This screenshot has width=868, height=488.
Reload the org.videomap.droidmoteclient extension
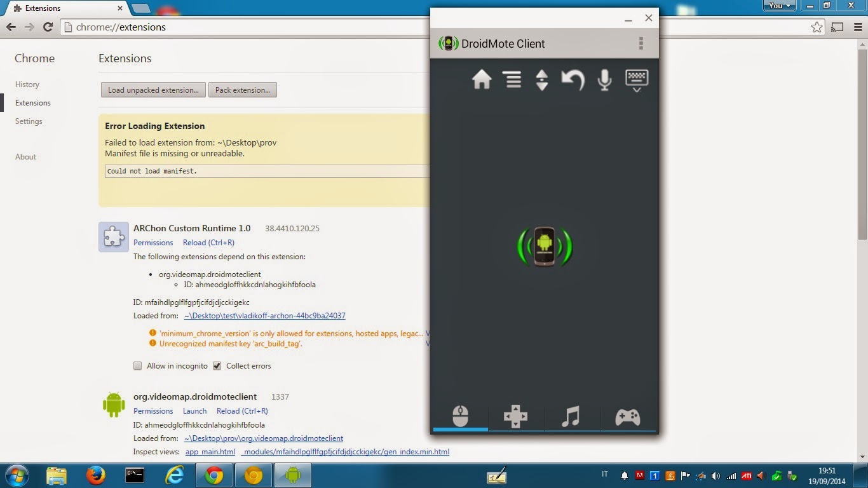pyautogui.click(x=242, y=411)
